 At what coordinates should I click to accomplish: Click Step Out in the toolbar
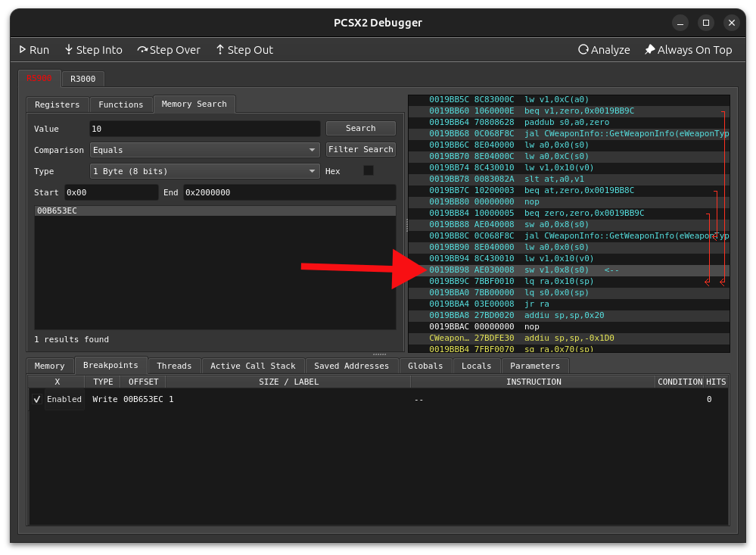click(x=244, y=50)
